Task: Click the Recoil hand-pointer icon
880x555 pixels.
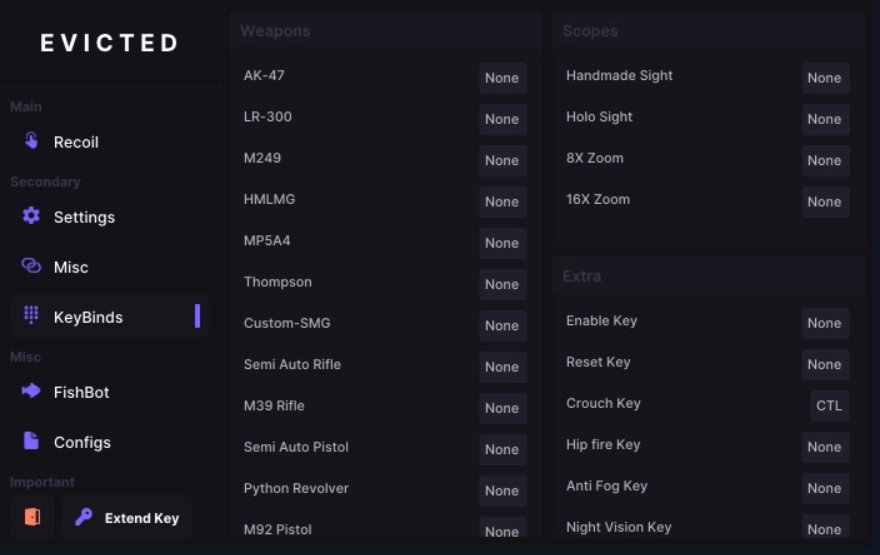Action: pos(31,141)
